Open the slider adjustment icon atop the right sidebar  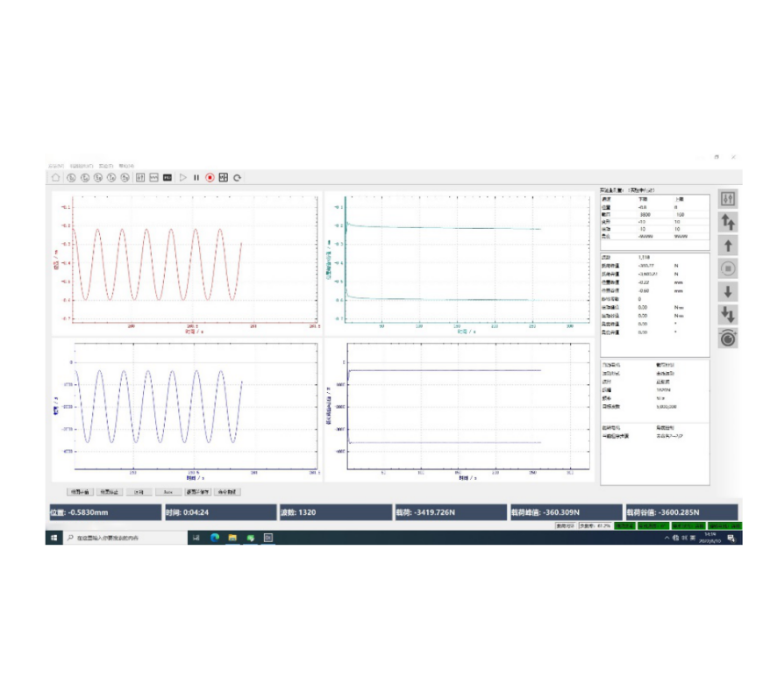coord(728,199)
